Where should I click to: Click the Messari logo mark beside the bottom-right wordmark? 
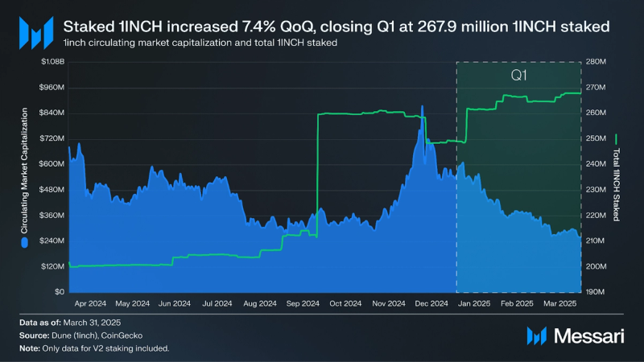click(x=536, y=336)
